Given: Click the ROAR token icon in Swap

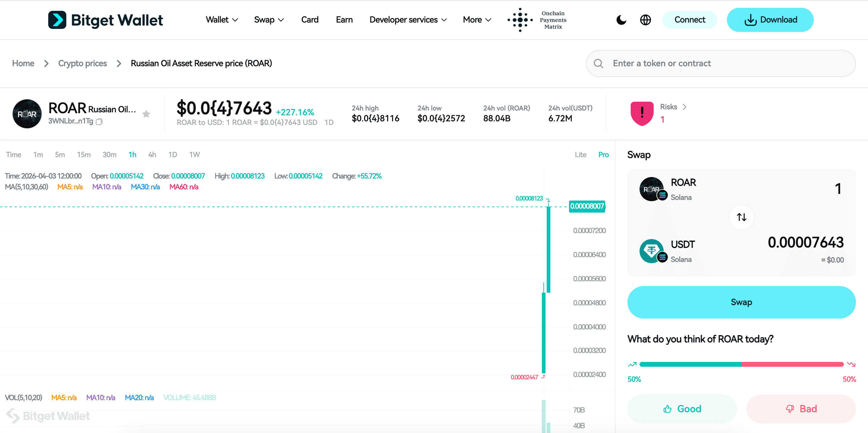Looking at the screenshot, I should [652, 189].
